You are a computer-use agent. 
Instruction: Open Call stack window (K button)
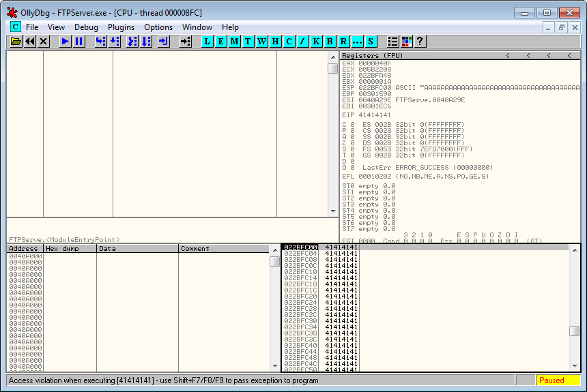(x=316, y=42)
